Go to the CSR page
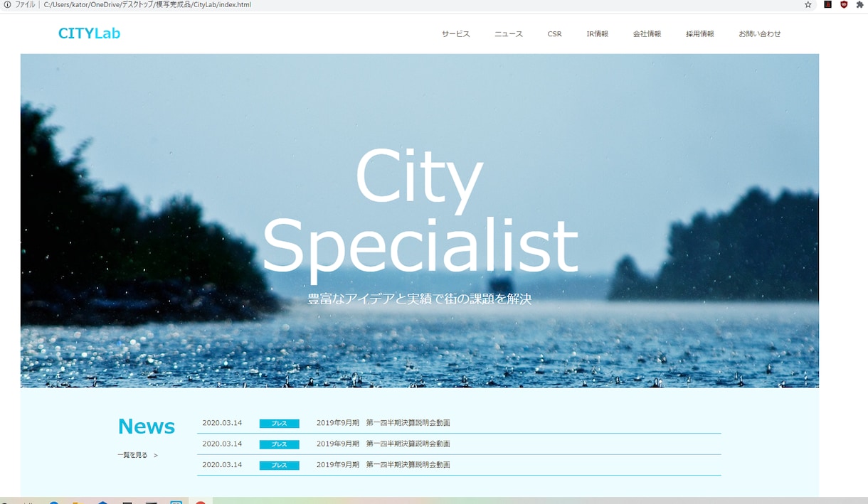Screen dimensions: 868x504 554,34
